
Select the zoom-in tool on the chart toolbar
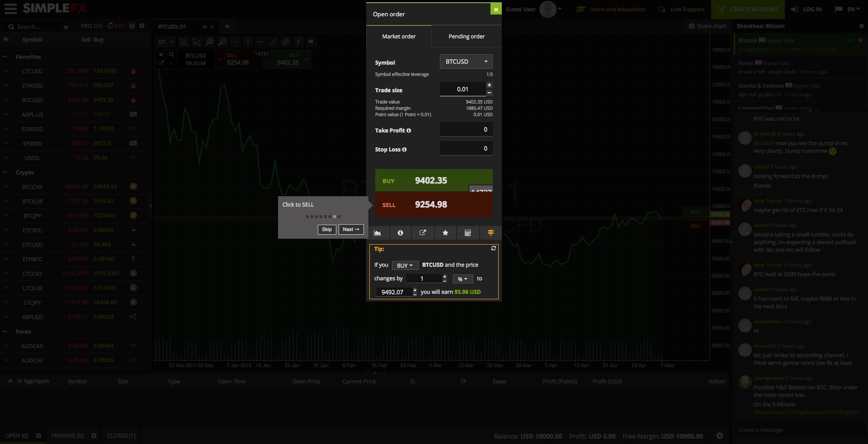(209, 42)
